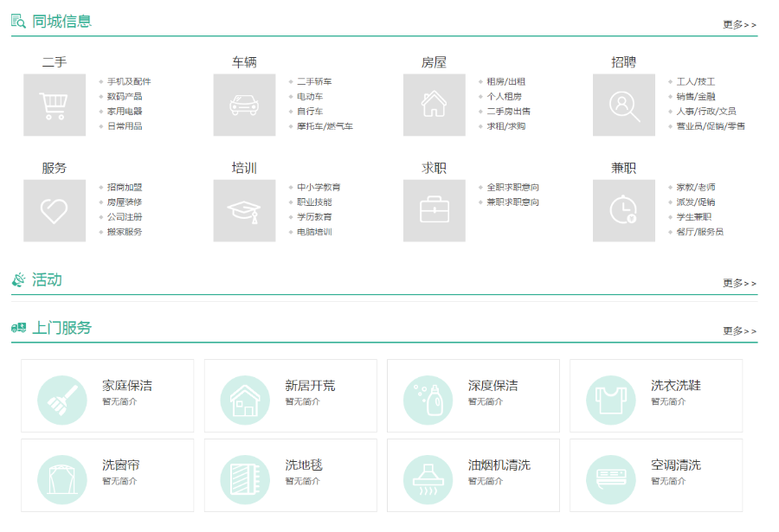Open 更多 beside 同城信息
This screenshot has height=532, width=779.
(x=738, y=25)
